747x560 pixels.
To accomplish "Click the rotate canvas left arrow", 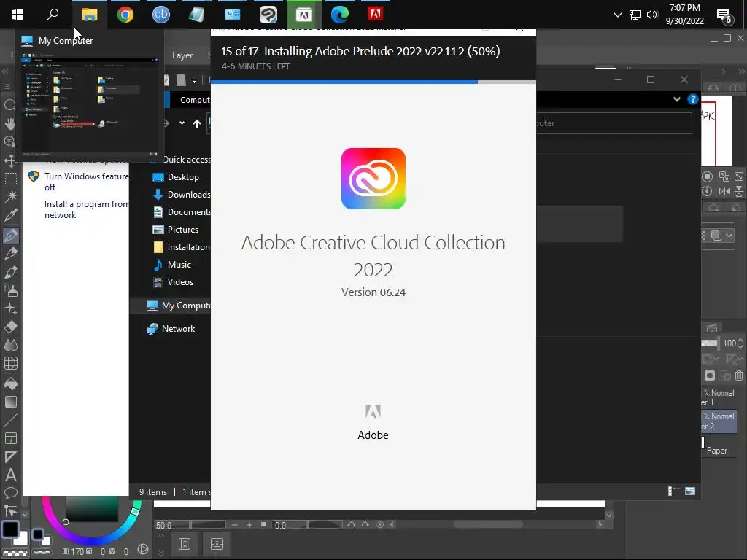I will 351,525.
